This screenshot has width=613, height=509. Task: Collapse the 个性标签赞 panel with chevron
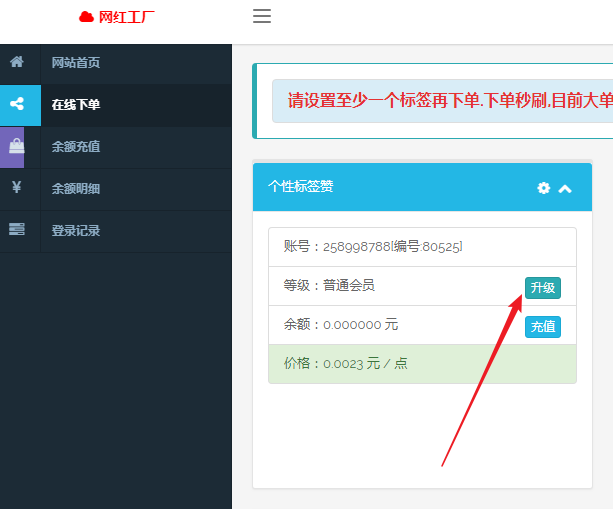[565, 189]
